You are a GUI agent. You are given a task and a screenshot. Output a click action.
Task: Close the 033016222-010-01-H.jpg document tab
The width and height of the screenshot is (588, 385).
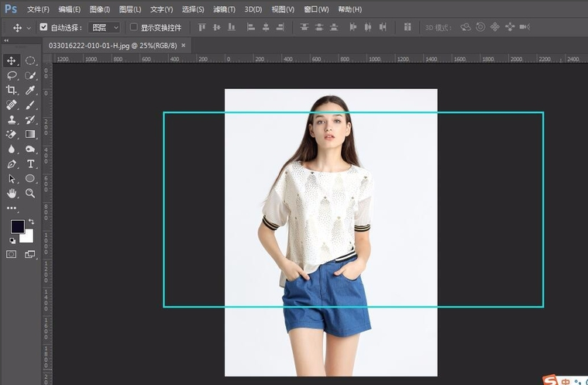[183, 46]
